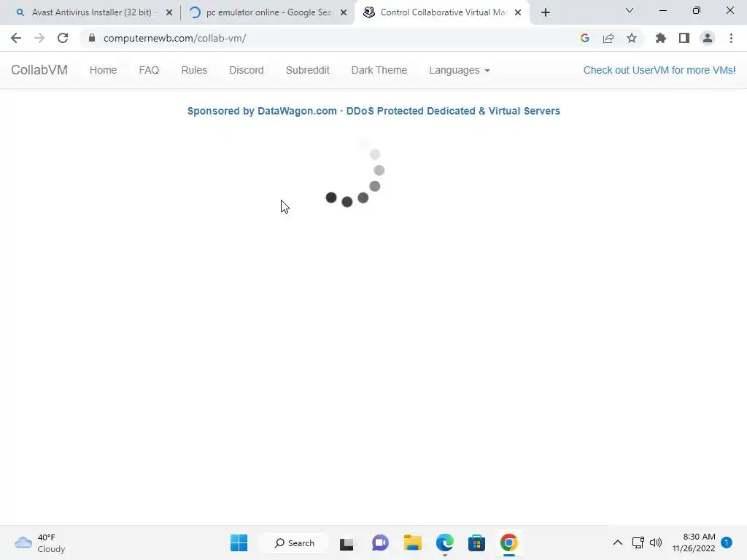The width and height of the screenshot is (747, 560).
Task: Open the network status tray icon
Action: pyautogui.click(x=638, y=542)
